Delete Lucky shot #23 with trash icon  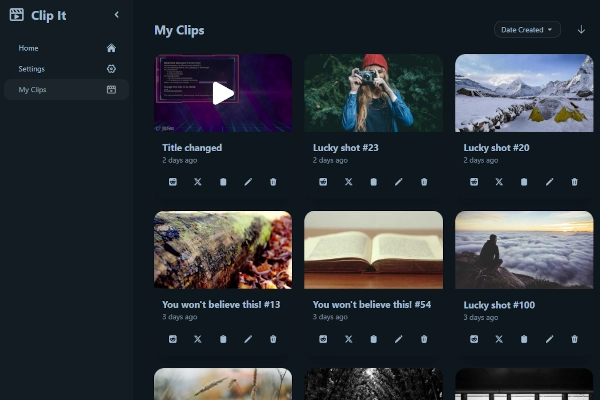pyautogui.click(x=424, y=182)
